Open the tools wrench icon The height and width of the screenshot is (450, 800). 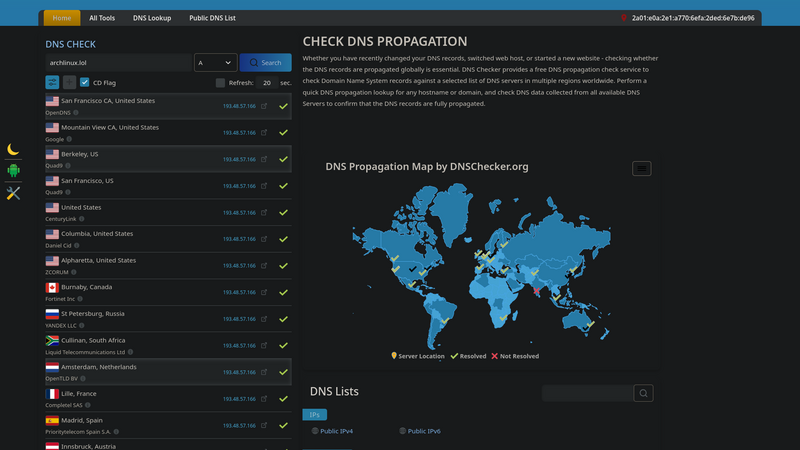pos(13,193)
